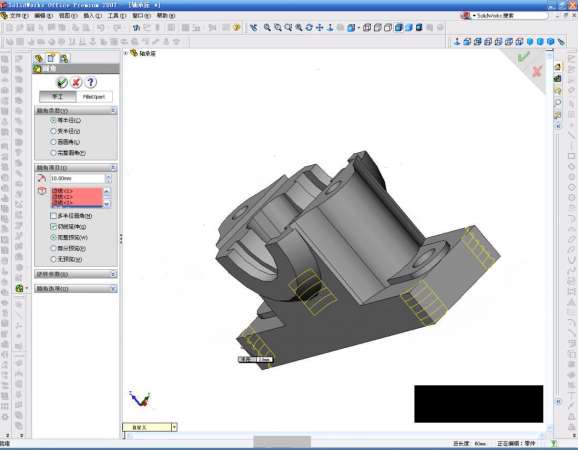Switch to the FeatureManager design tree tab
578x450 pixels.
click(39, 59)
